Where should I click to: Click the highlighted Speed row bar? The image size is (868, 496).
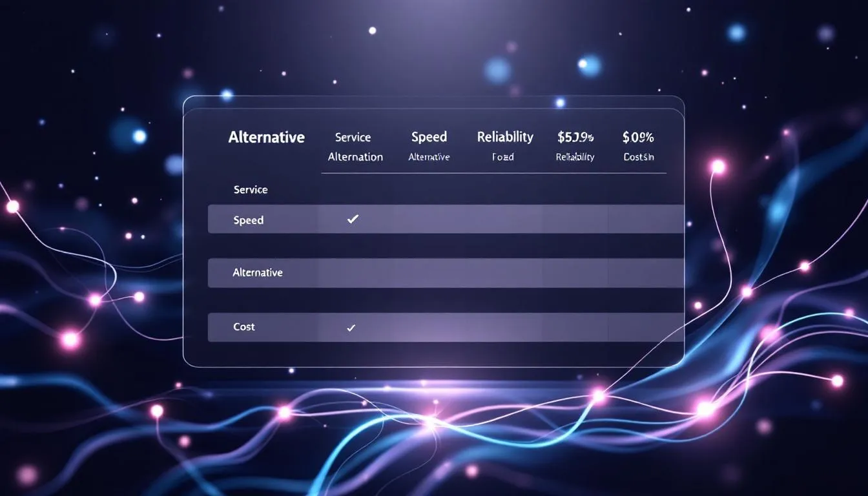[x=446, y=219]
